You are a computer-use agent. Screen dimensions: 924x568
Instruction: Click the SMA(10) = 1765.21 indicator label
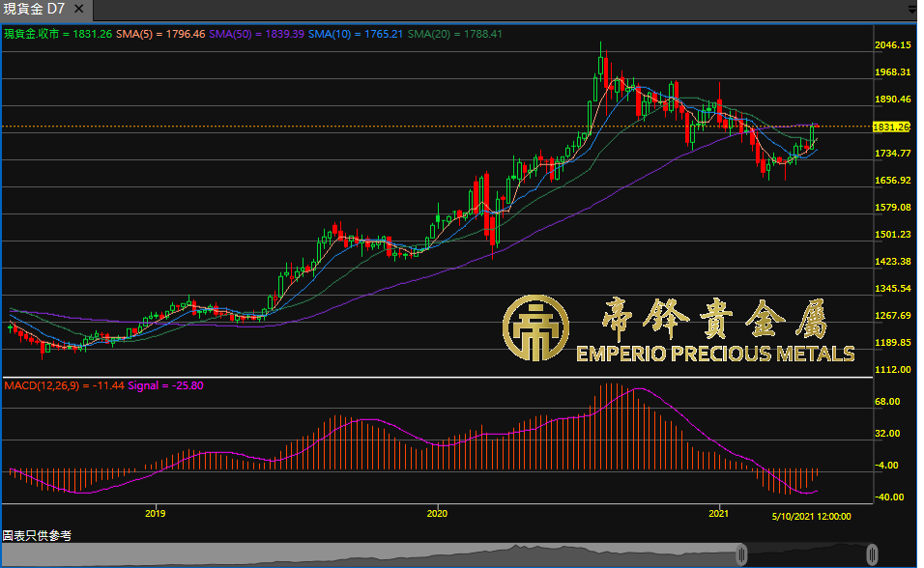click(x=356, y=34)
